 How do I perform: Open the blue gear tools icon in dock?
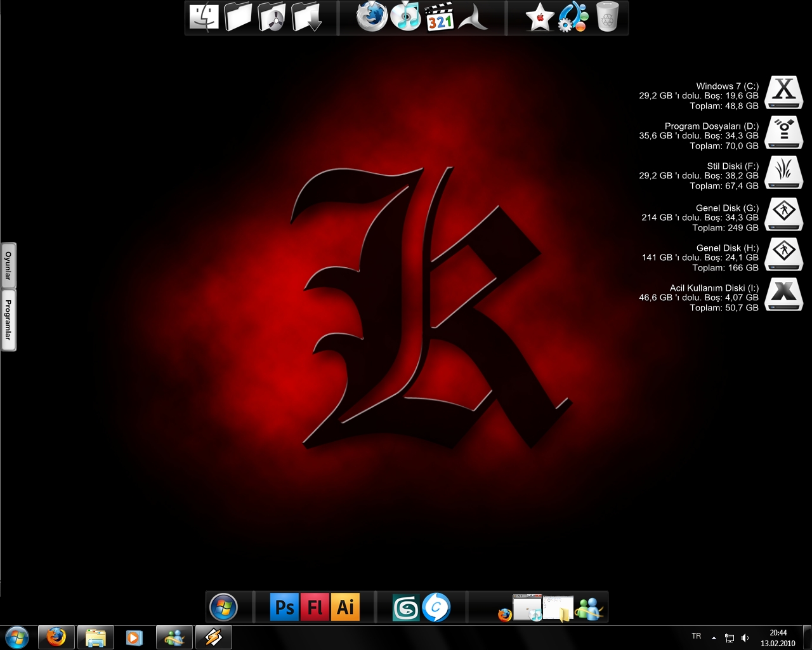573,17
